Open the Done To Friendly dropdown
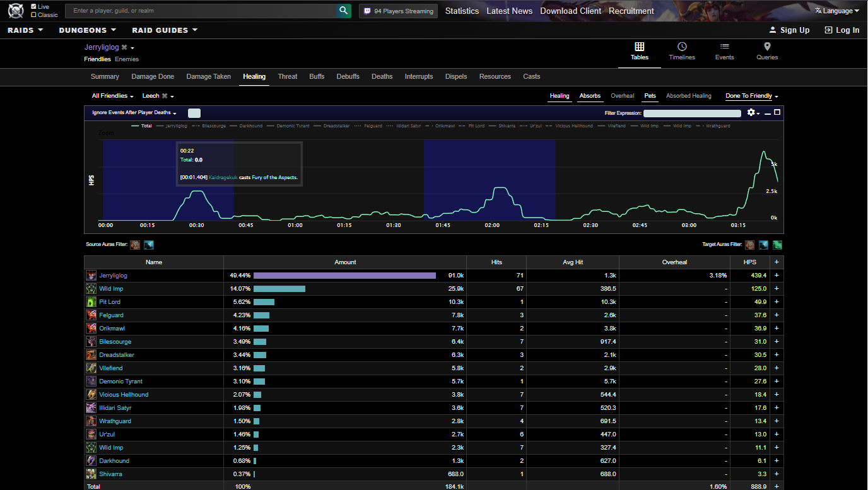This screenshot has height=490, width=868. [x=751, y=96]
